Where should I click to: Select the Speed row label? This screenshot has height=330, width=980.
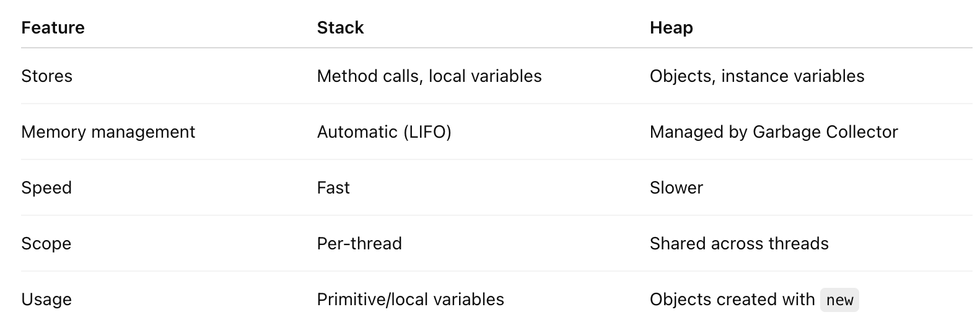tap(46, 188)
